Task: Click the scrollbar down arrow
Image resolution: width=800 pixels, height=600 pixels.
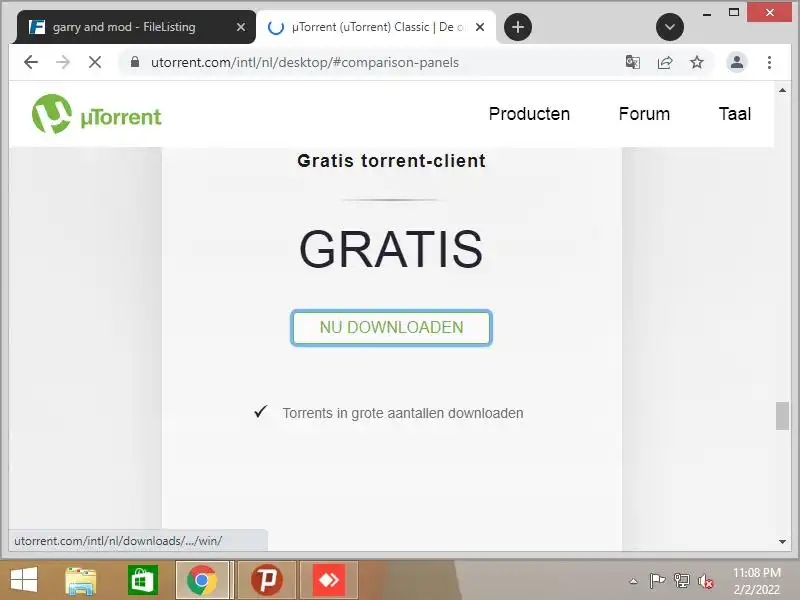Action: [x=782, y=542]
